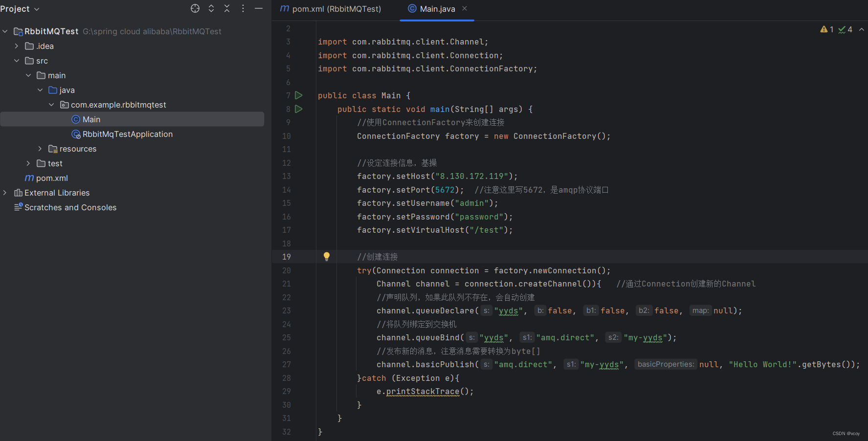Screen dimensions: 868x441
Task: Click the com.example.rbbitmqtest package icon
Action: (64, 105)
